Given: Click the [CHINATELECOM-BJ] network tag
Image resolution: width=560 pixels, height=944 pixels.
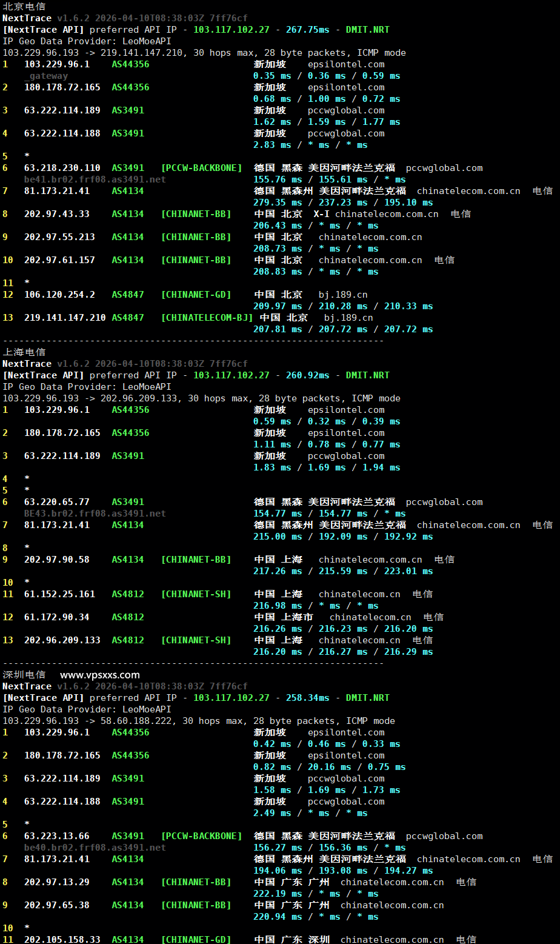Looking at the screenshot, I should point(207,318).
